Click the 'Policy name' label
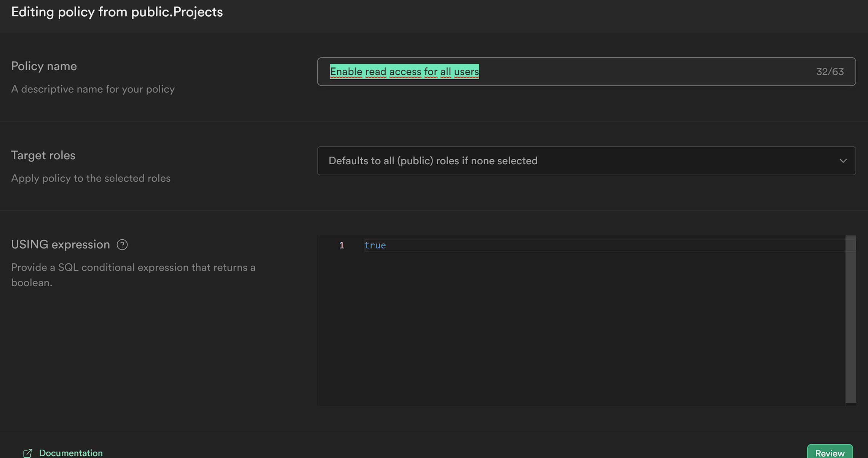The height and width of the screenshot is (458, 868). click(44, 66)
